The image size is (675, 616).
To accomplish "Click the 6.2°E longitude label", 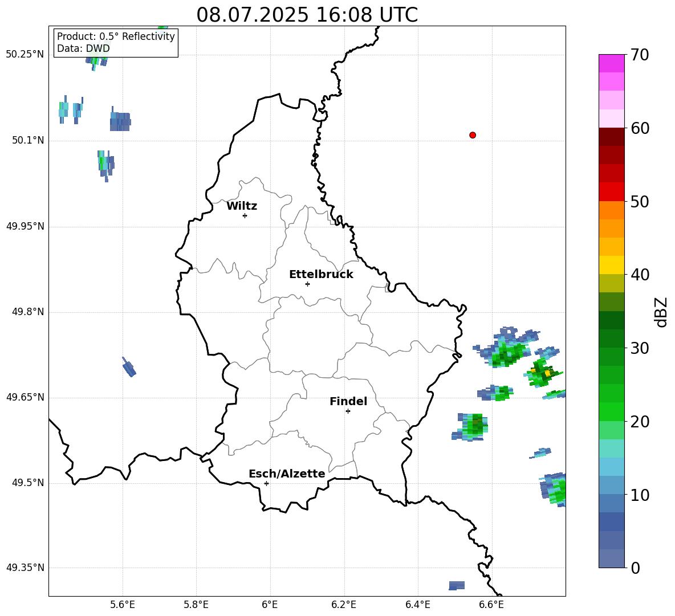I will [344, 605].
